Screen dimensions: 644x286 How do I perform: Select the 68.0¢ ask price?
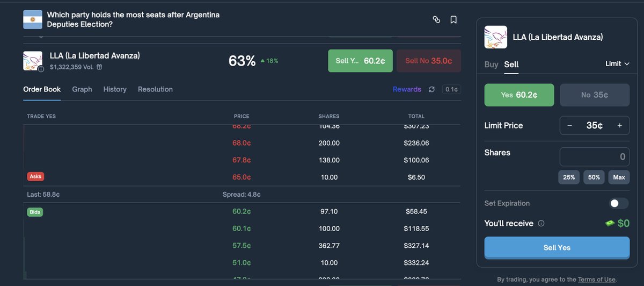[x=241, y=143]
